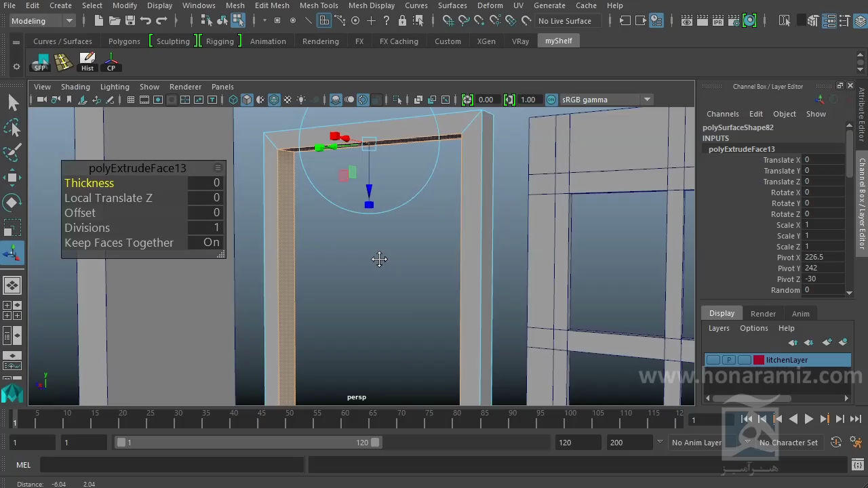Click the move layer up icon
The height and width of the screenshot is (488, 868).
click(793, 343)
